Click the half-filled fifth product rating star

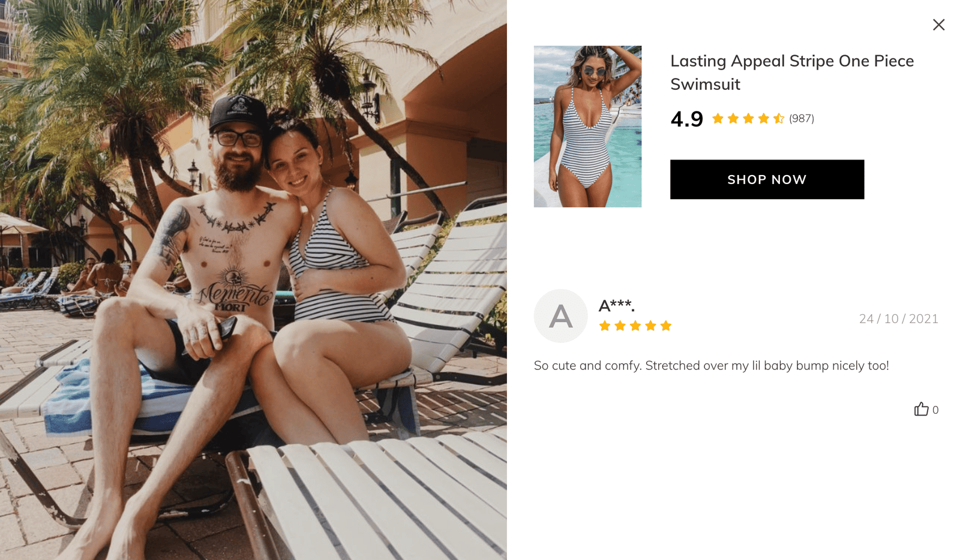point(779,119)
